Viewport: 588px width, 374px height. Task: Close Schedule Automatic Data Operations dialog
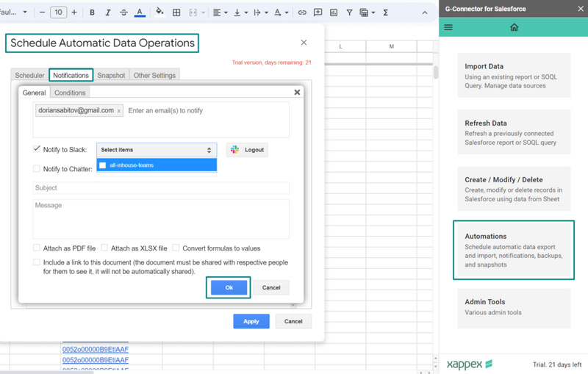point(304,43)
